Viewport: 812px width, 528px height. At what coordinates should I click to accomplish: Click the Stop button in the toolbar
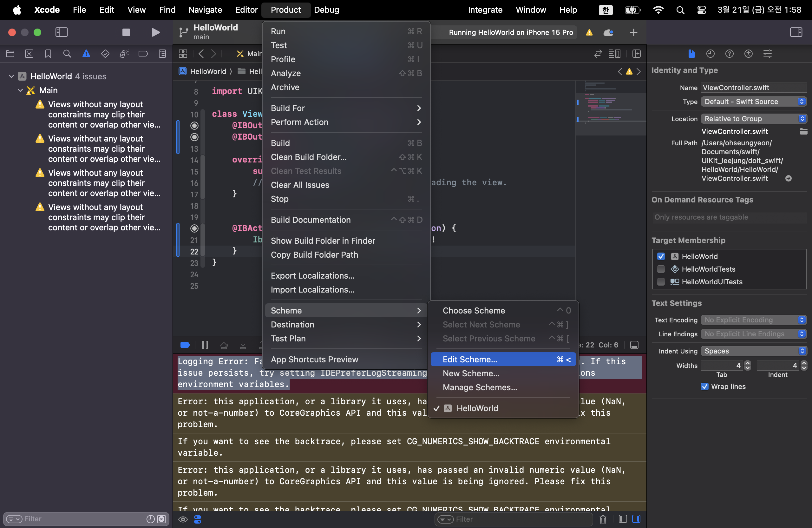126,32
